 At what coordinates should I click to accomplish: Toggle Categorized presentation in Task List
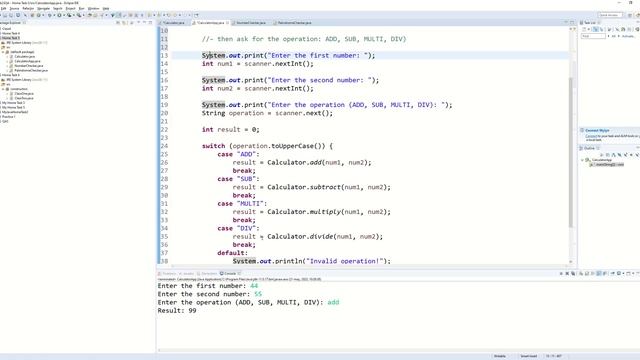click(596, 29)
